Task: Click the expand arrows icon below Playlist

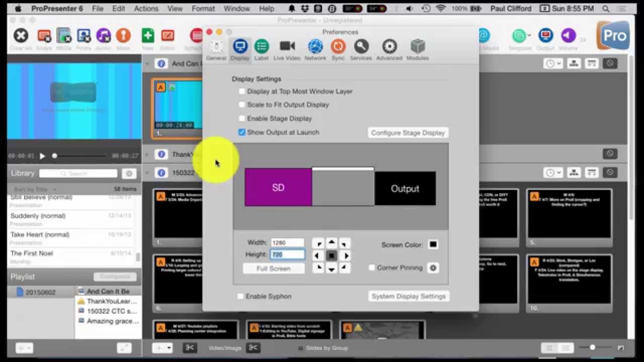Action: pyautogui.click(x=124, y=348)
